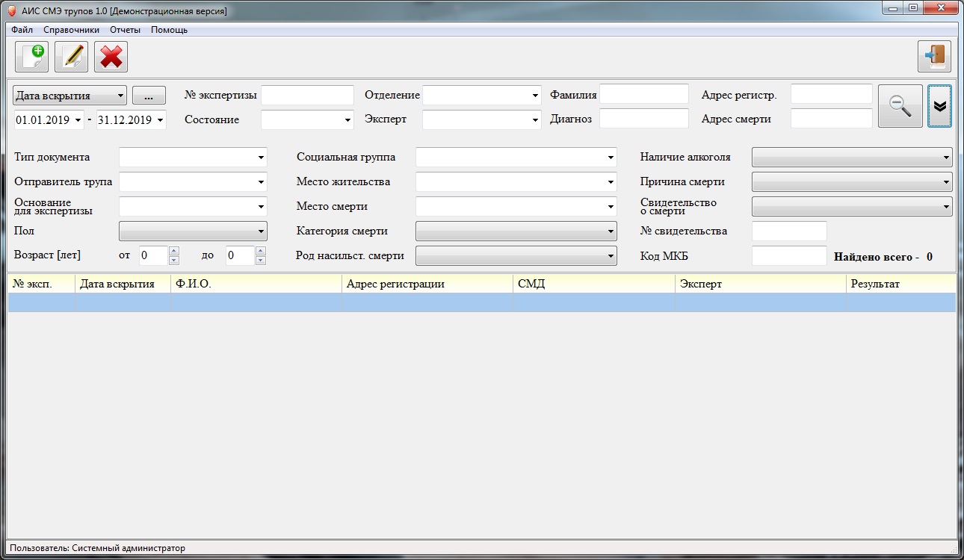Image resolution: width=964 pixels, height=560 pixels.
Task: Open the start date 01.01.2019 picker
Action: click(x=78, y=119)
